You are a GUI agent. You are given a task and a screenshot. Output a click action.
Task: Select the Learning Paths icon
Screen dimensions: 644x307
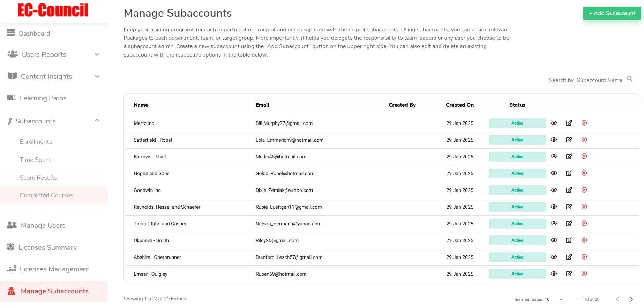[12, 98]
